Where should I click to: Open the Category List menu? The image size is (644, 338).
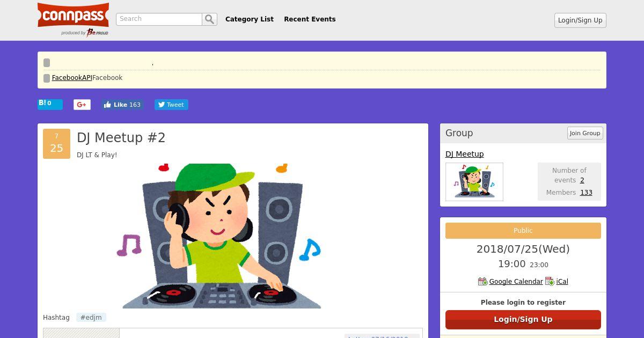click(250, 19)
